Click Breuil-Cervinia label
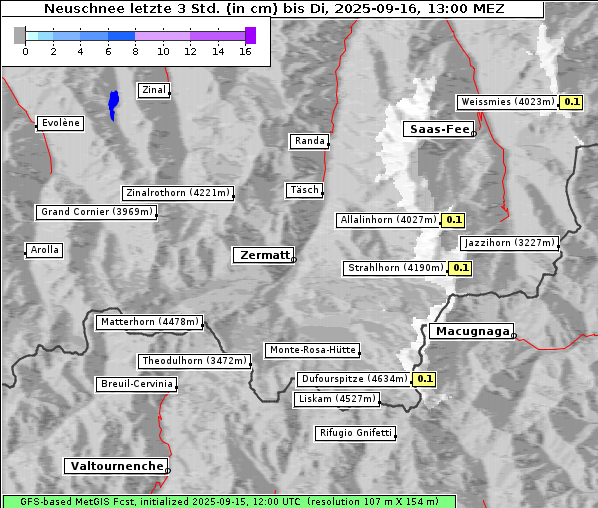Viewport: 598px width, 508px height. click(137, 384)
